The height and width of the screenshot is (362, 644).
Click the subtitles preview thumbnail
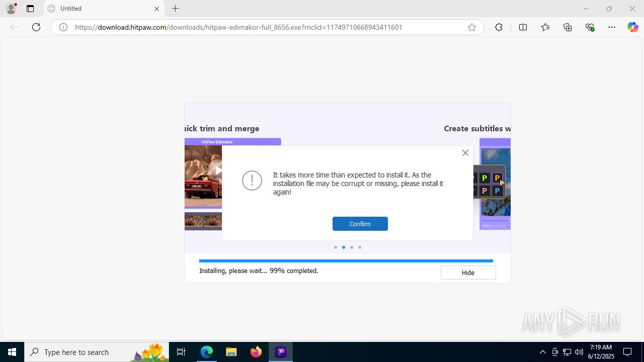coord(495,184)
